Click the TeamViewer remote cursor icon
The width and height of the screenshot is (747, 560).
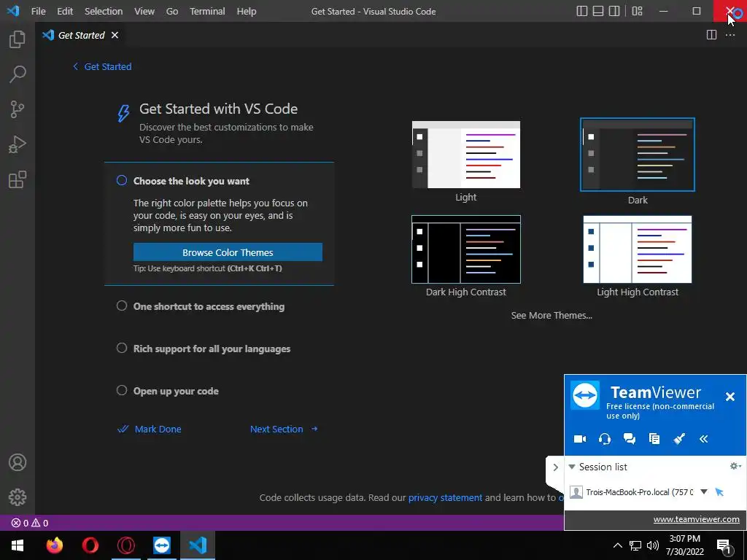(719, 492)
